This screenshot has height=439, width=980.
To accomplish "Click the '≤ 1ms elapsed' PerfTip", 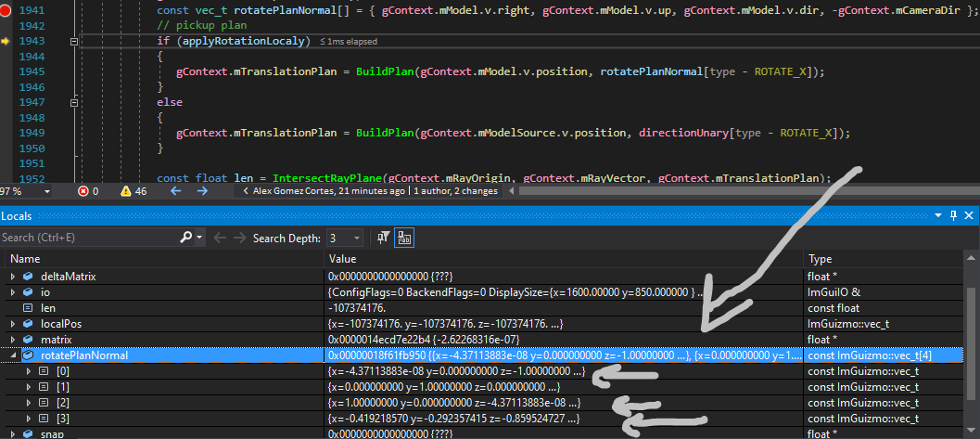I will (349, 41).
